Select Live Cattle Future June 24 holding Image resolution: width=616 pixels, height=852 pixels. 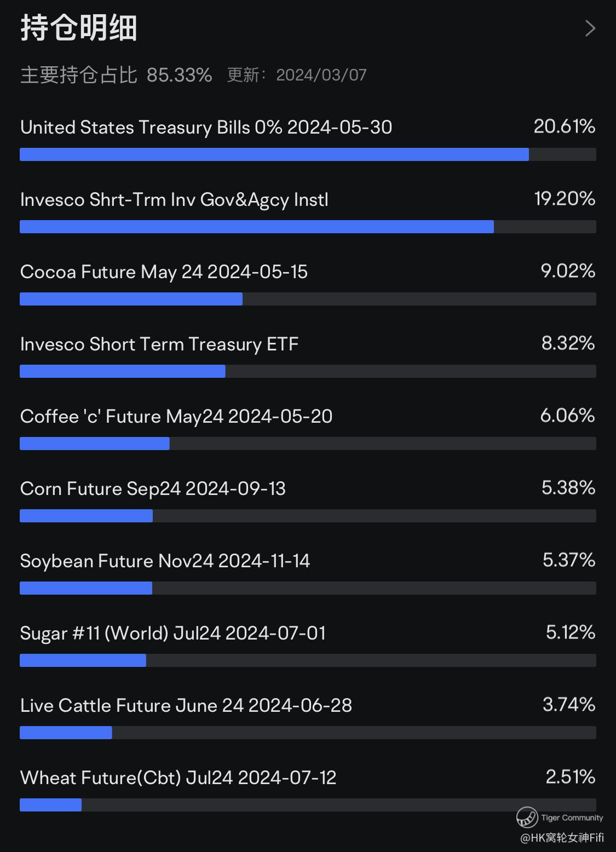[186, 706]
